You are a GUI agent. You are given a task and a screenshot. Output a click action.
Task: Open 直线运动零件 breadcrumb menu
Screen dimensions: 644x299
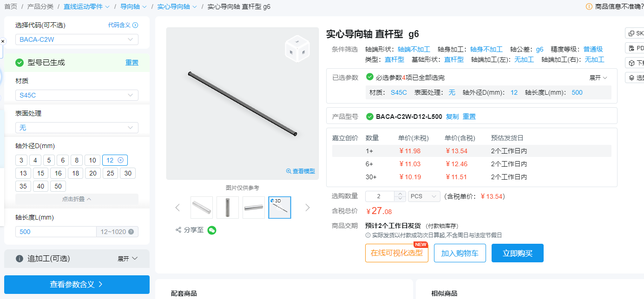point(86,6)
